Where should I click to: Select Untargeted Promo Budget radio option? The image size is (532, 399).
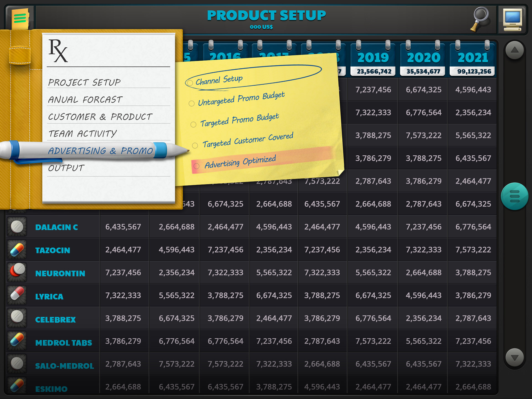(x=191, y=104)
